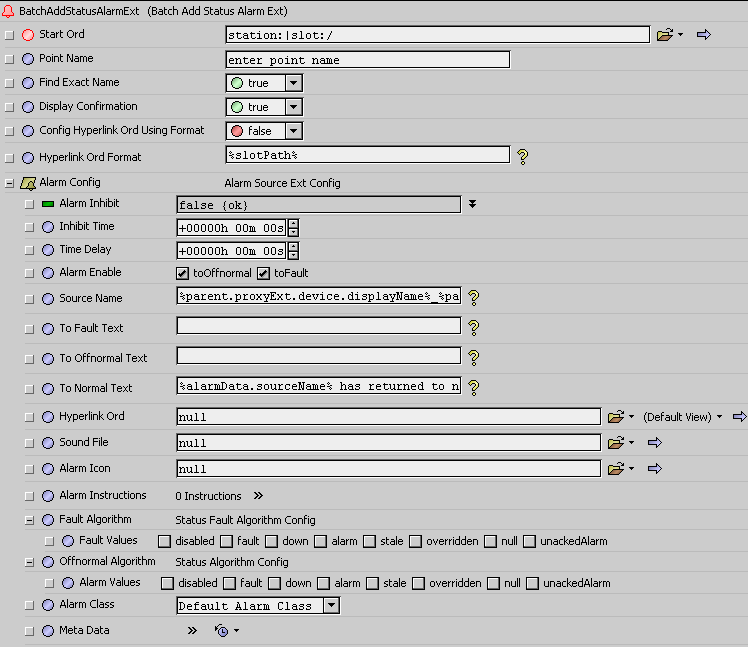
Task: Open the folder chooser for Sound File
Action: 615,442
